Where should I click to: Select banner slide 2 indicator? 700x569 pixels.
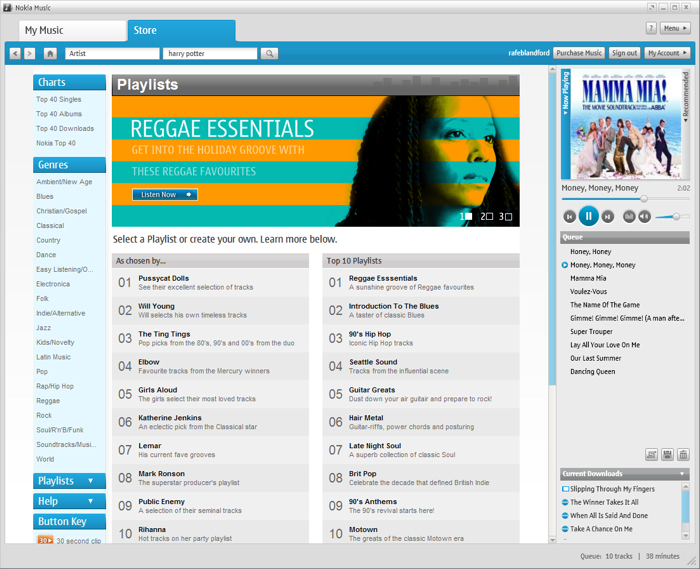(486, 216)
